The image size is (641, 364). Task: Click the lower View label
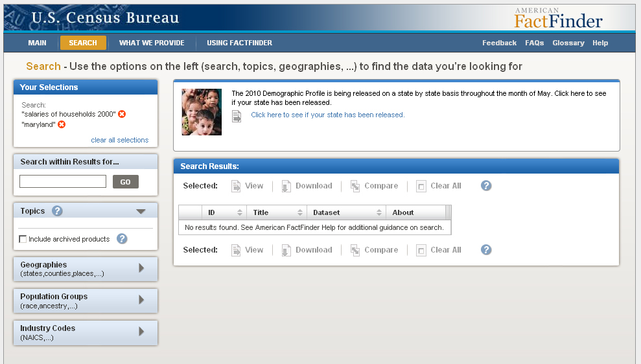tap(254, 250)
